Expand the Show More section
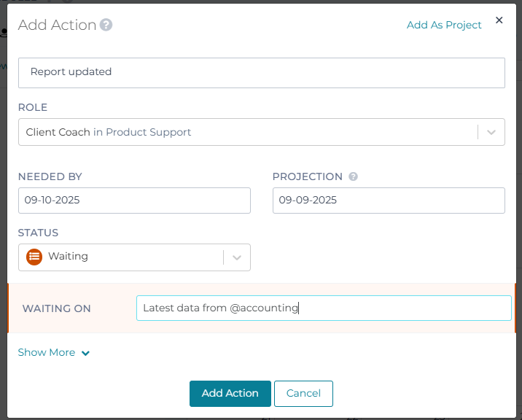This screenshot has width=522, height=420. [x=47, y=352]
